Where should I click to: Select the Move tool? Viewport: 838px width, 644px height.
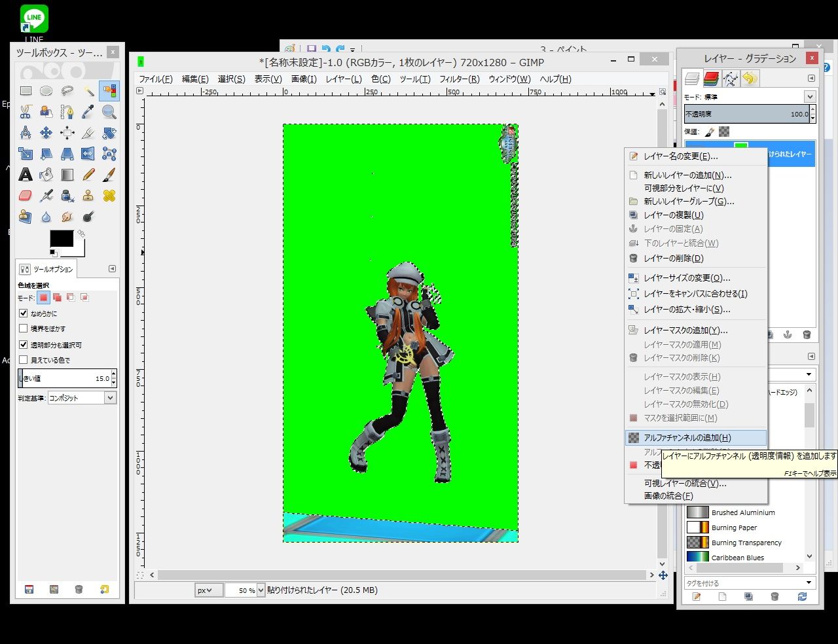pos(46,133)
